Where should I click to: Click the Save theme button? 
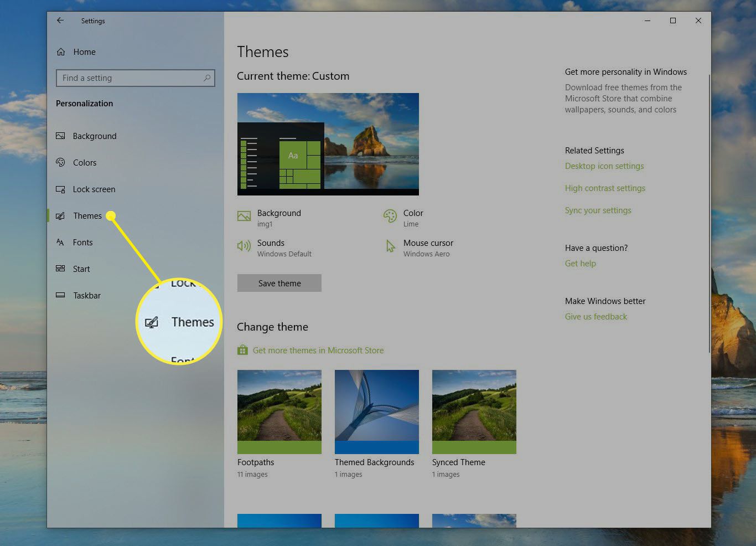pyautogui.click(x=279, y=283)
